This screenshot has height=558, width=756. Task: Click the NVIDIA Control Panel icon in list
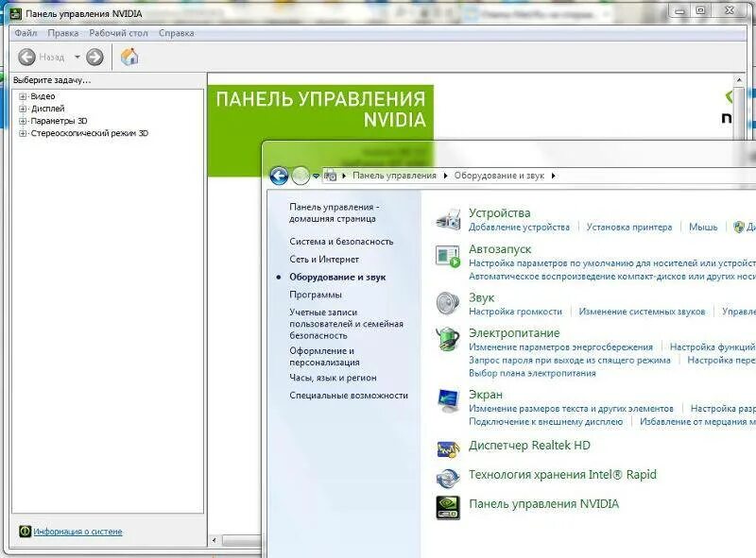[448, 508]
